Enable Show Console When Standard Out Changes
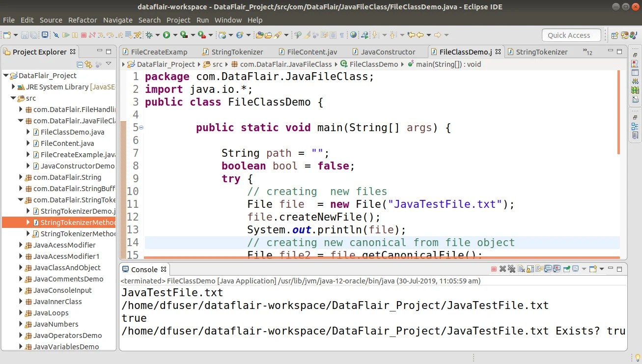This screenshot has height=364, width=642. coord(548,269)
